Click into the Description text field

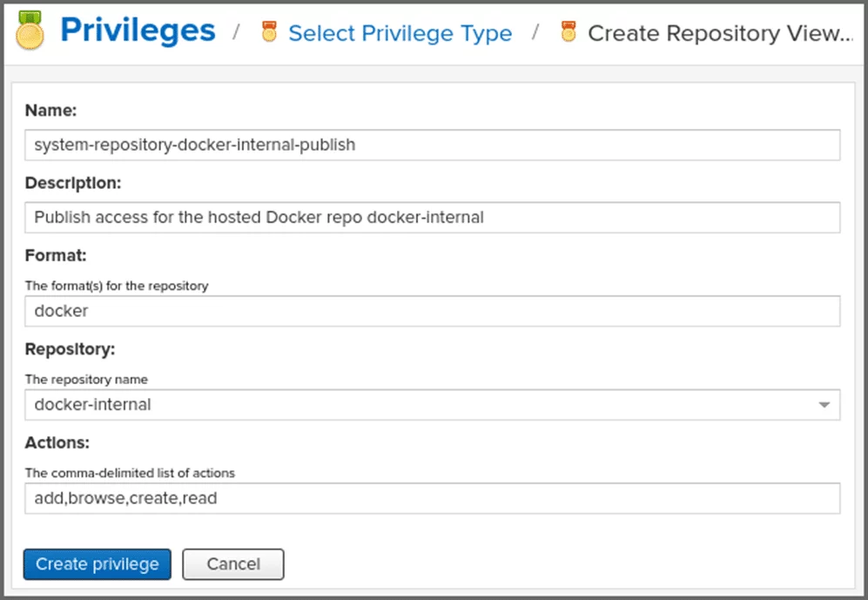432,218
